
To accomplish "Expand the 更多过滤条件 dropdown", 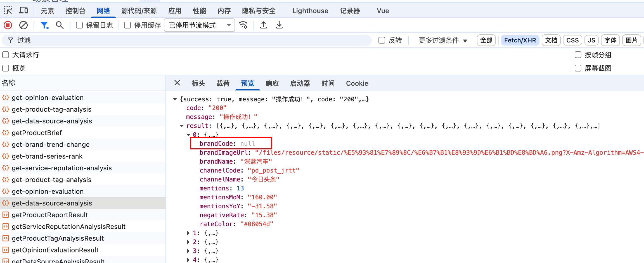I will (x=443, y=40).
